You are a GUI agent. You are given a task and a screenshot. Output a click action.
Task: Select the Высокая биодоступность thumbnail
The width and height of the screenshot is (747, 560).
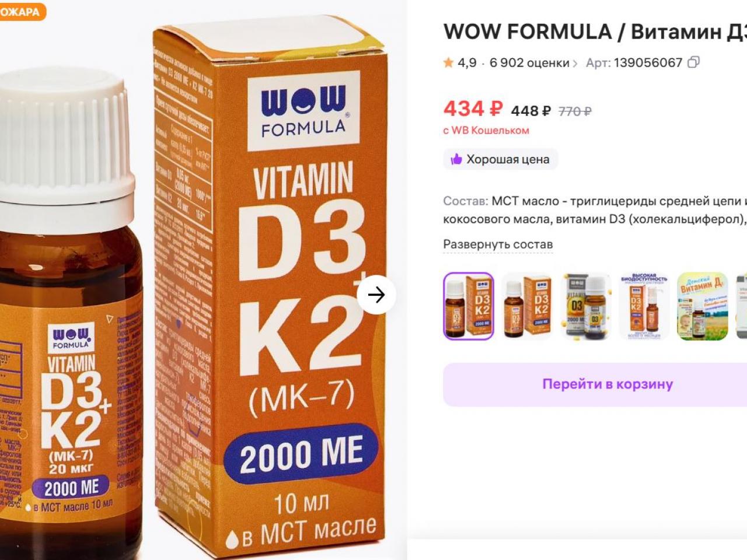(x=644, y=306)
